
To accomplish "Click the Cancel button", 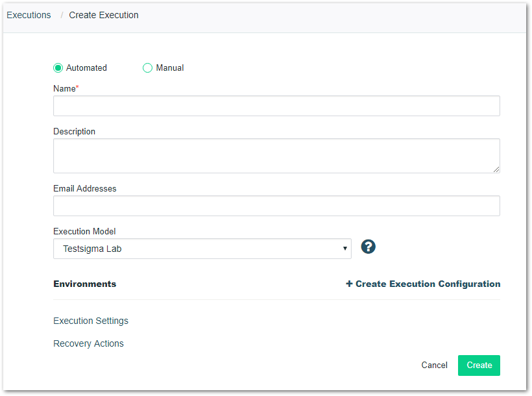I will pos(434,365).
